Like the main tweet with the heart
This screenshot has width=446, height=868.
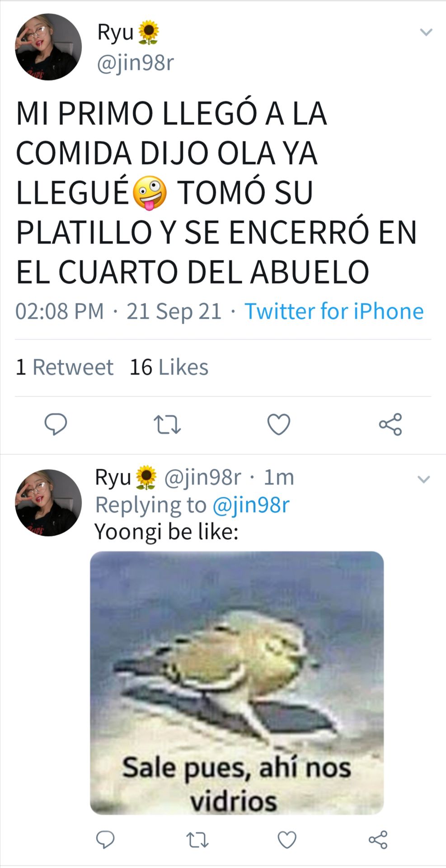tap(279, 425)
